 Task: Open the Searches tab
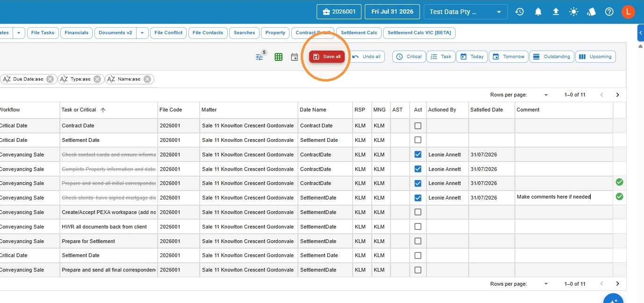(x=245, y=33)
